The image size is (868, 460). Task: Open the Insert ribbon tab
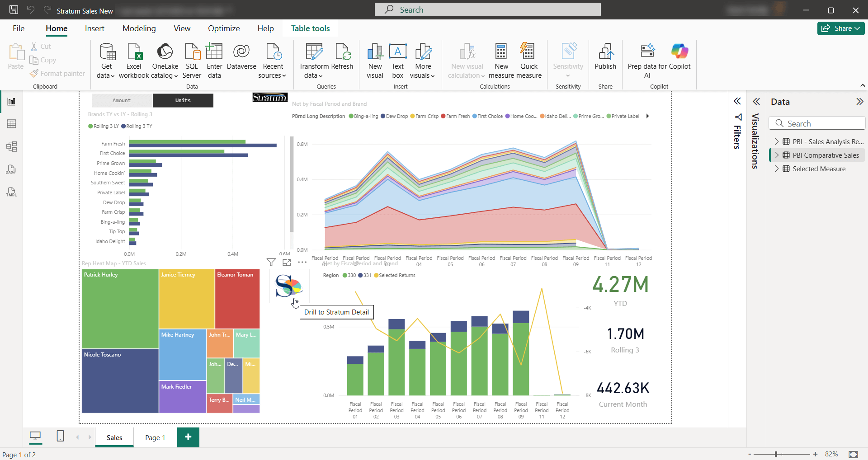pyautogui.click(x=94, y=28)
